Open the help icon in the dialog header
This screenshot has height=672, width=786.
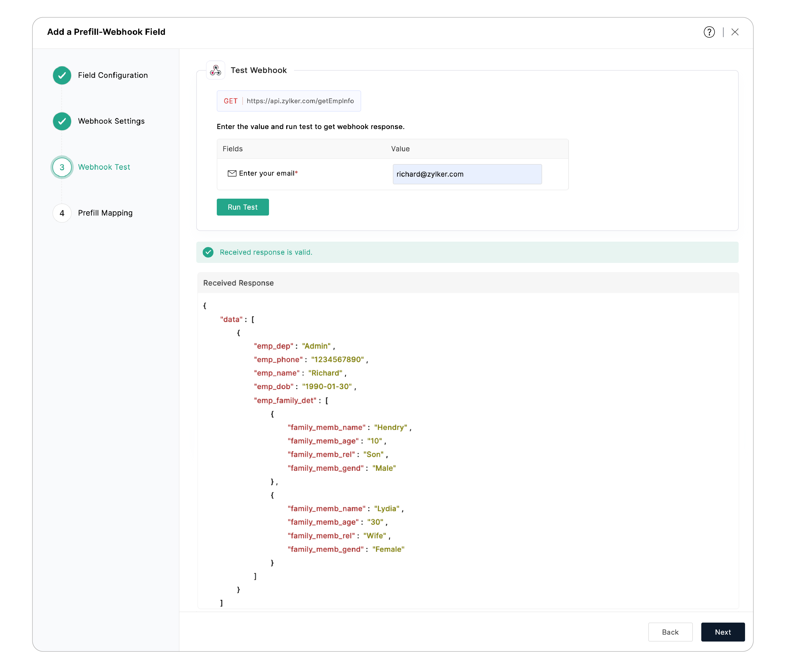(x=709, y=32)
